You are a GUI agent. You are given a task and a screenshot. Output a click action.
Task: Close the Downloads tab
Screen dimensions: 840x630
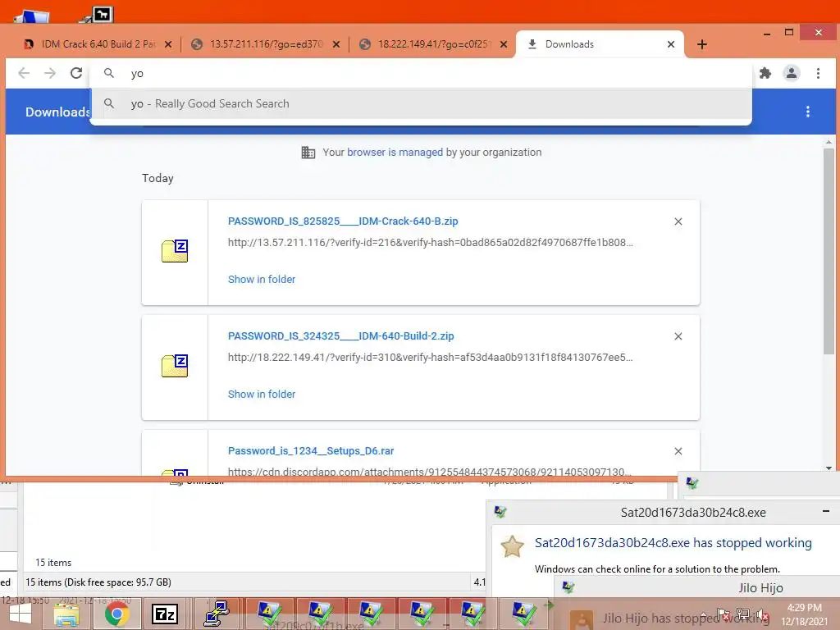point(671,44)
